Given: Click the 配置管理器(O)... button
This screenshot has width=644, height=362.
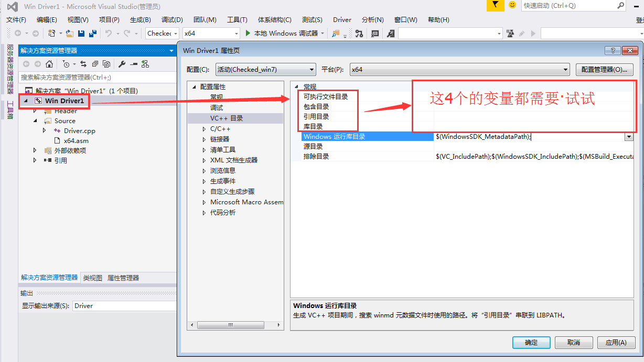Looking at the screenshot, I should pos(604,69).
